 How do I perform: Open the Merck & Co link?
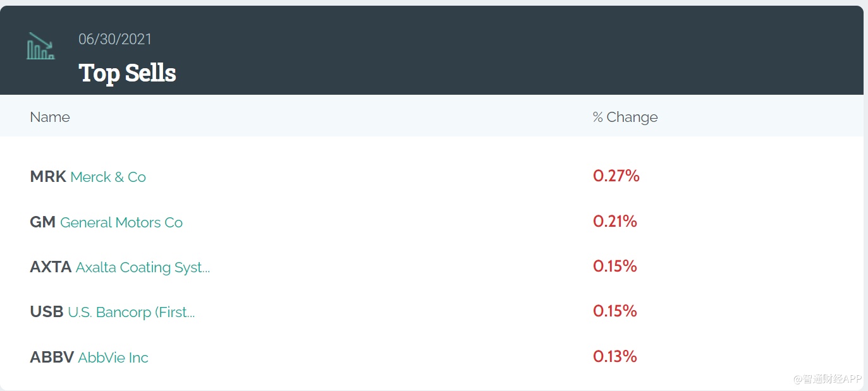tap(108, 177)
